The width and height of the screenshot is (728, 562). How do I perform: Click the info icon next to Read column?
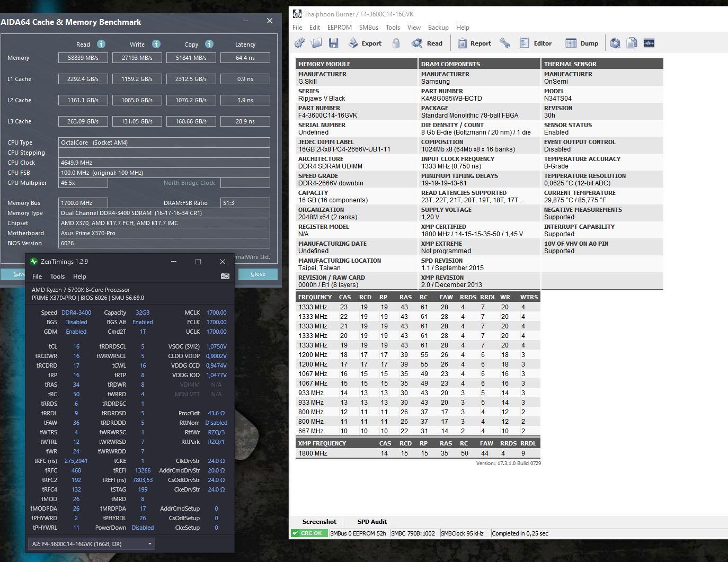pyautogui.click(x=101, y=44)
